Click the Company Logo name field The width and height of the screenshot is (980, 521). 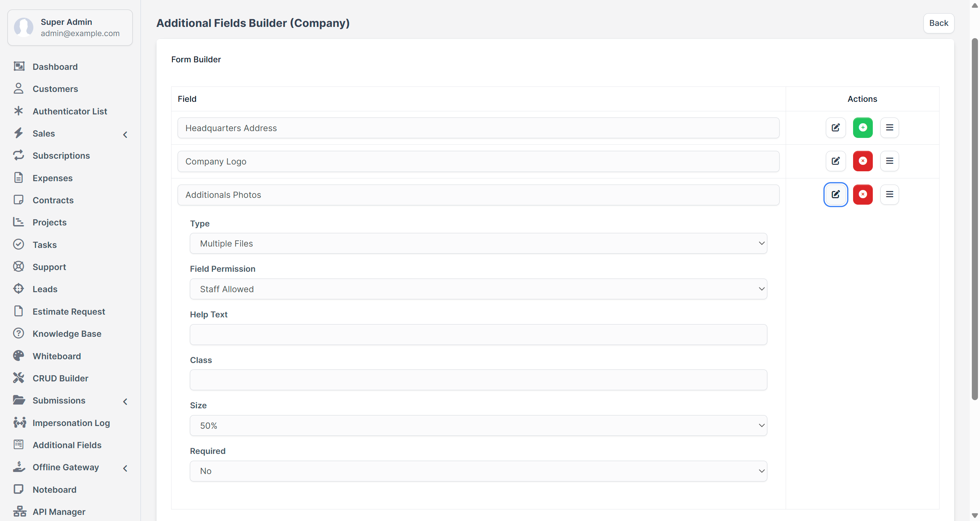click(478, 161)
